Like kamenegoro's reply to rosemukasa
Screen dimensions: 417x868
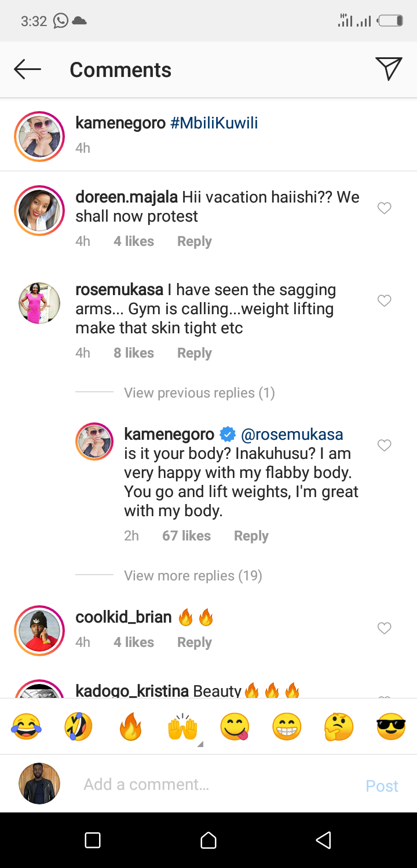point(384,445)
